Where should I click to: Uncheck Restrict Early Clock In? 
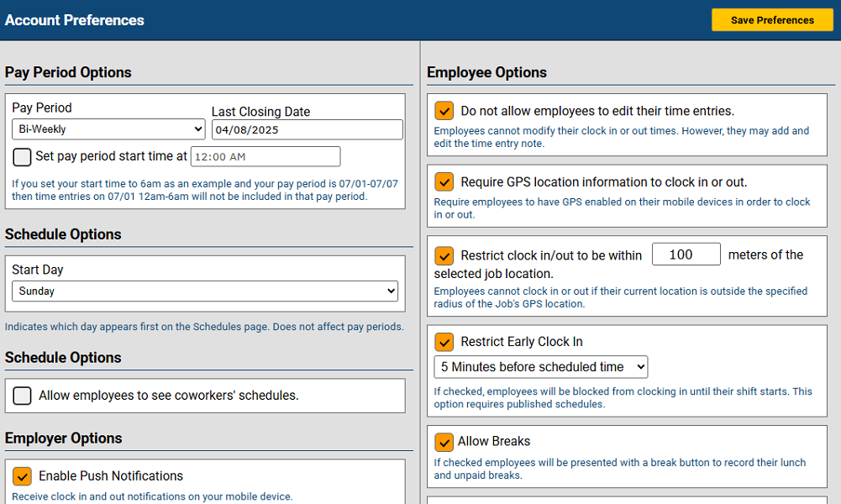pyautogui.click(x=444, y=342)
